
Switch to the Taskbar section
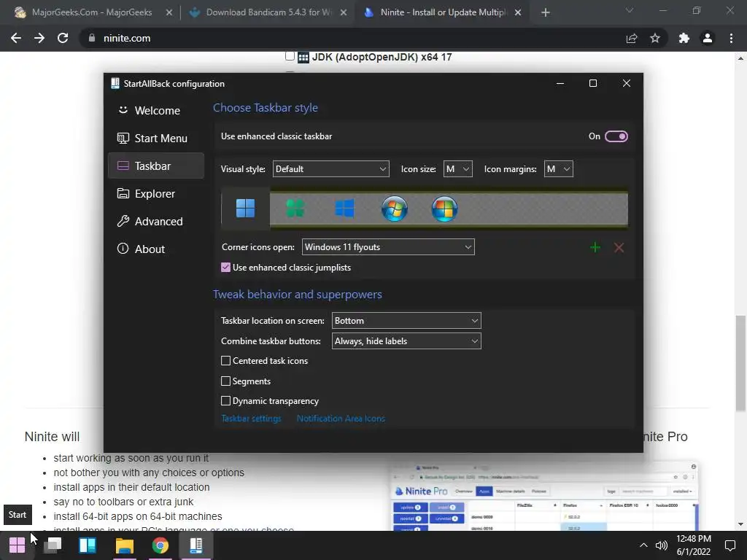click(156, 166)
